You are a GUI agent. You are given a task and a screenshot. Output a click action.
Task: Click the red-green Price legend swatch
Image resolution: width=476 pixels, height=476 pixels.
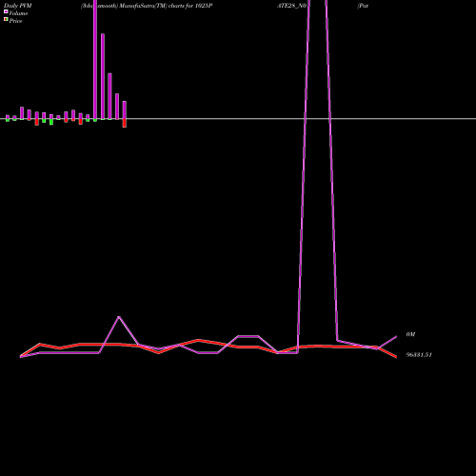6,19
